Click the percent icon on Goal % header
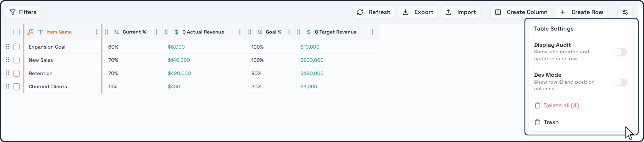This screenshot has height=142, width=644. click(x=260, y=32)
